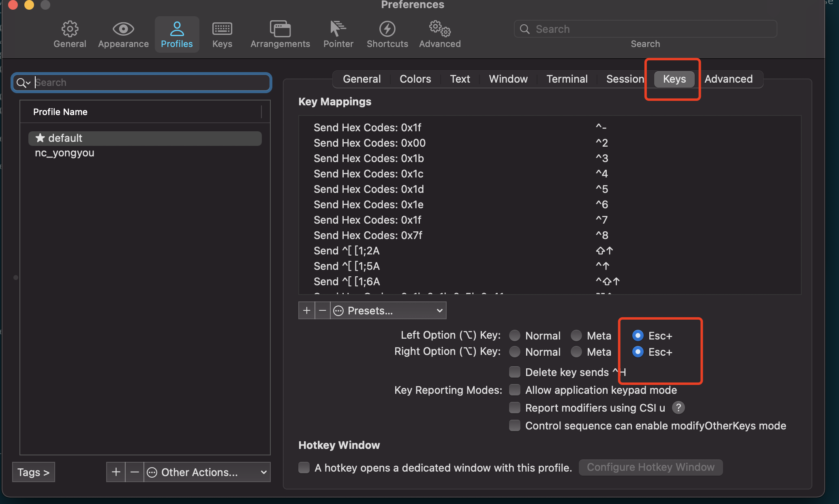The height and width of the screenshot is (504, 839).
Task: Select the nc_yongyou profile
Action: coord(64,153)
